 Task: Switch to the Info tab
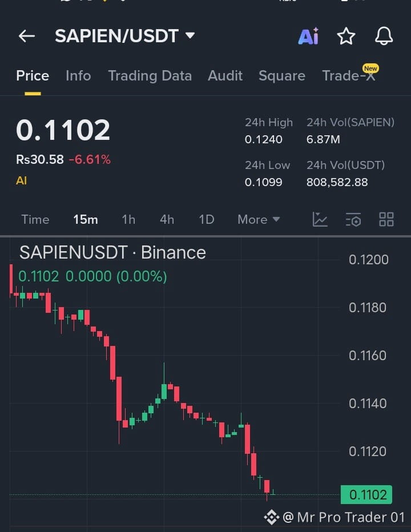pos(78,76)
